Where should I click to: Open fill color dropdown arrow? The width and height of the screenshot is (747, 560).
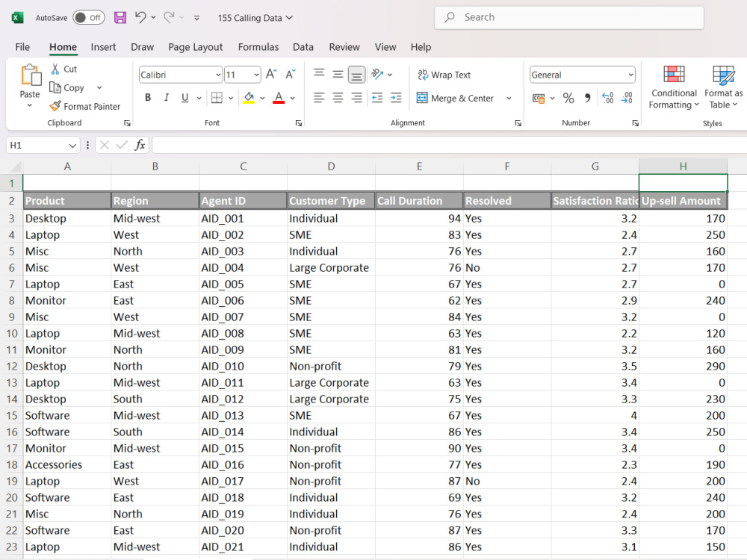click(262, 98)
